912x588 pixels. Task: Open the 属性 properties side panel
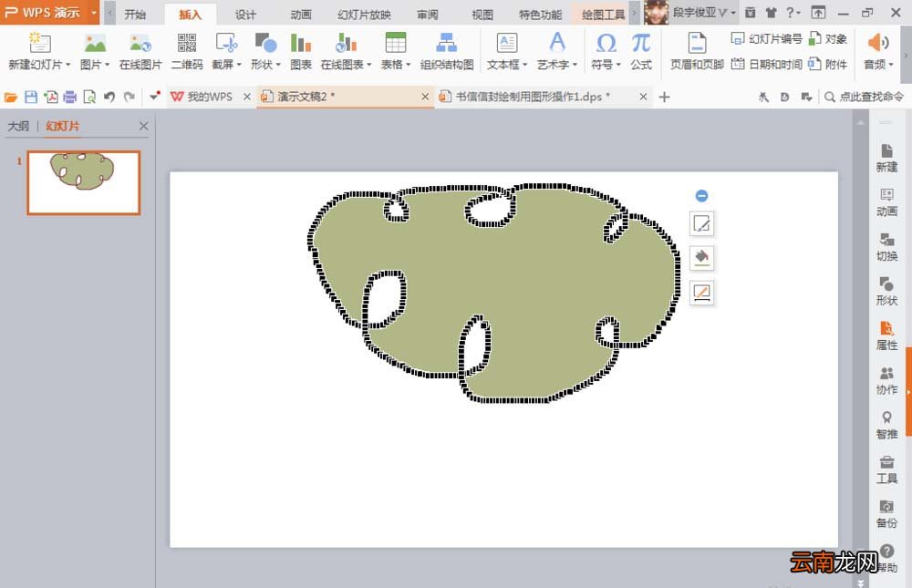(886, 335)
